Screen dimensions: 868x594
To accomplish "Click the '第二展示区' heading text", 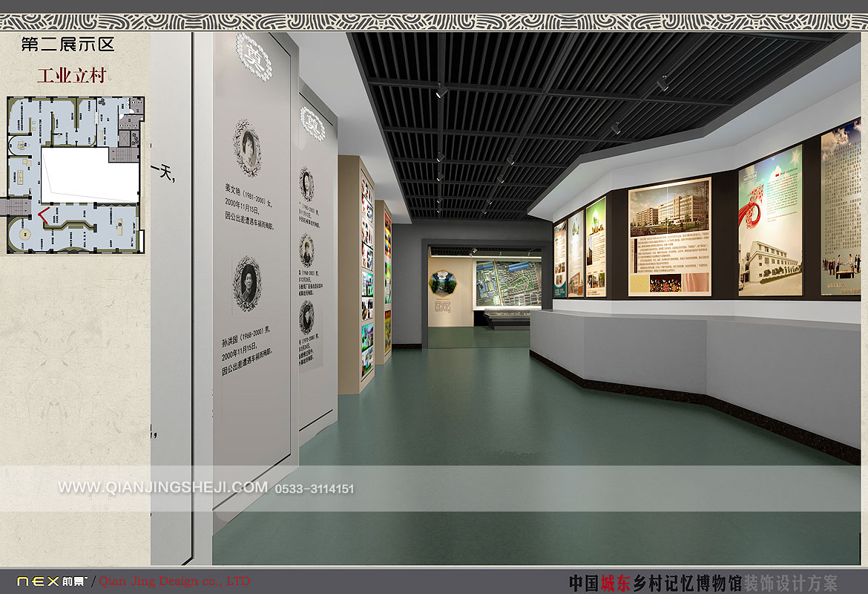I will (68, 45).
